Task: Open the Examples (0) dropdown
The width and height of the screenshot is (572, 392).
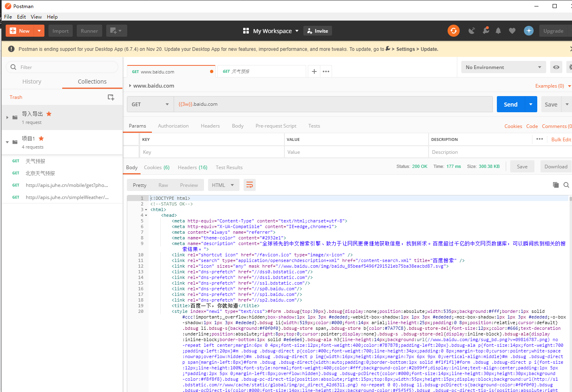Action: click(x=553, y=86)
